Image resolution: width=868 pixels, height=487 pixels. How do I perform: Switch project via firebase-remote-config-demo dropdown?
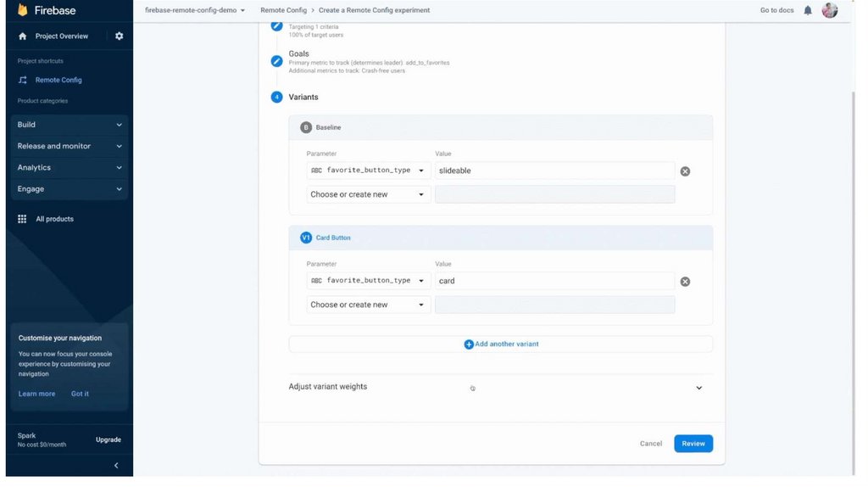pos(195,10)
